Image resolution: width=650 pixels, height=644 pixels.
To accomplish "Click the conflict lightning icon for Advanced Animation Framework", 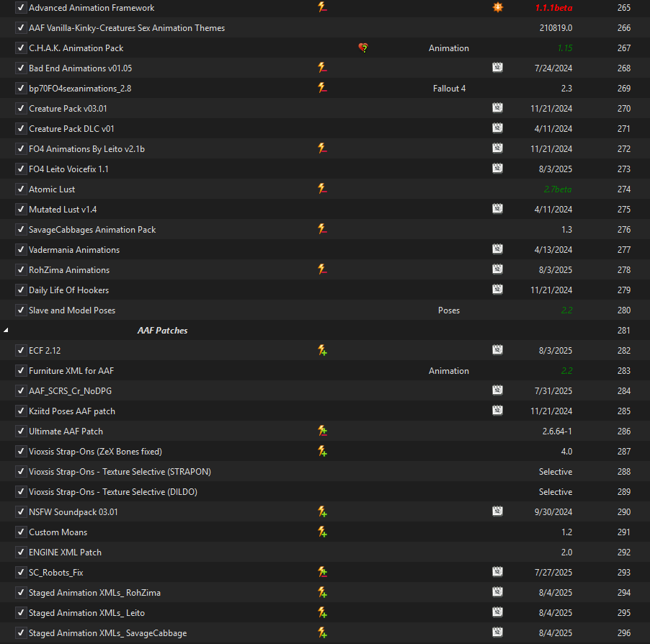I will (x=322, y=7).
